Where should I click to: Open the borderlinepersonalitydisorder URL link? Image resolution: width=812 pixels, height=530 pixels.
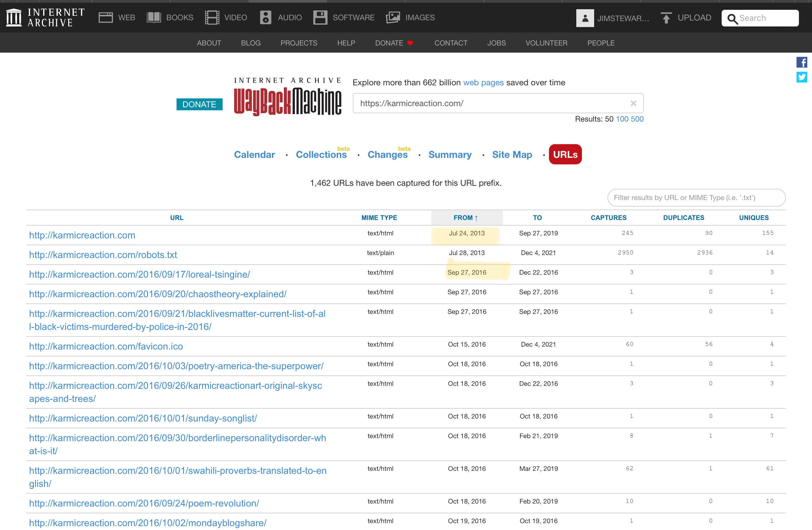point(177,444)
